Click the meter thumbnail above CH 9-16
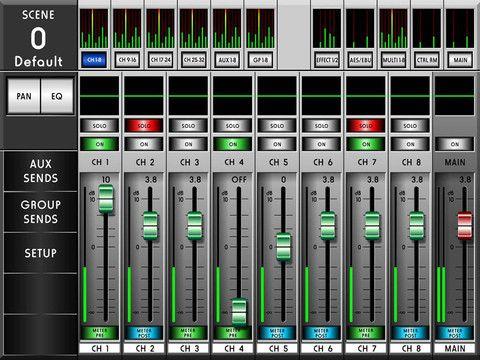Screen dimensions: 480x360 click(x=127, y=28)
